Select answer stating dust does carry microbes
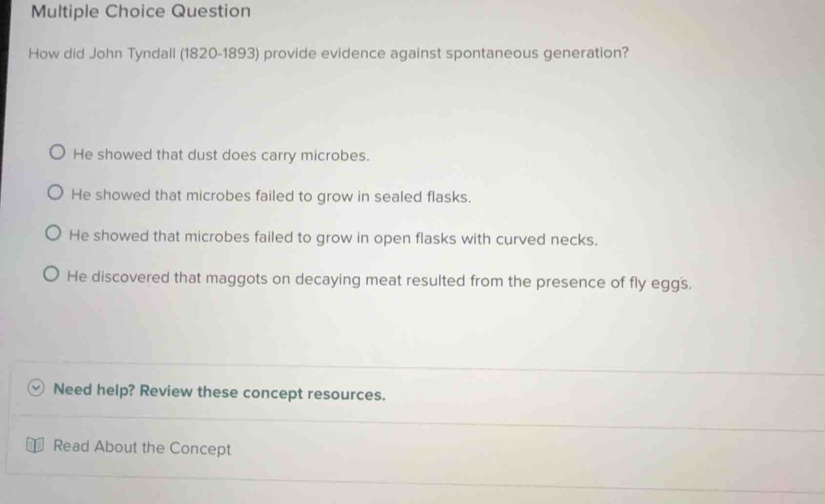Screen dimensions: 825x504 click(220, 155)
